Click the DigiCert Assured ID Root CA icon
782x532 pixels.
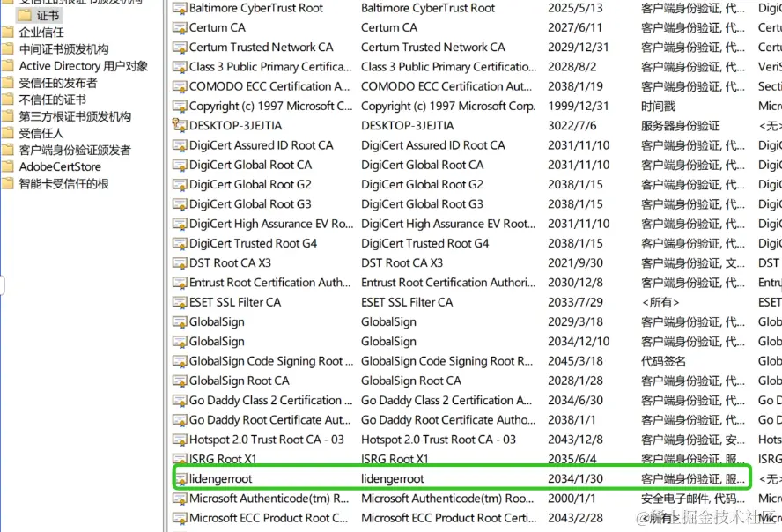pyautogui.click(x=180, y=145)
